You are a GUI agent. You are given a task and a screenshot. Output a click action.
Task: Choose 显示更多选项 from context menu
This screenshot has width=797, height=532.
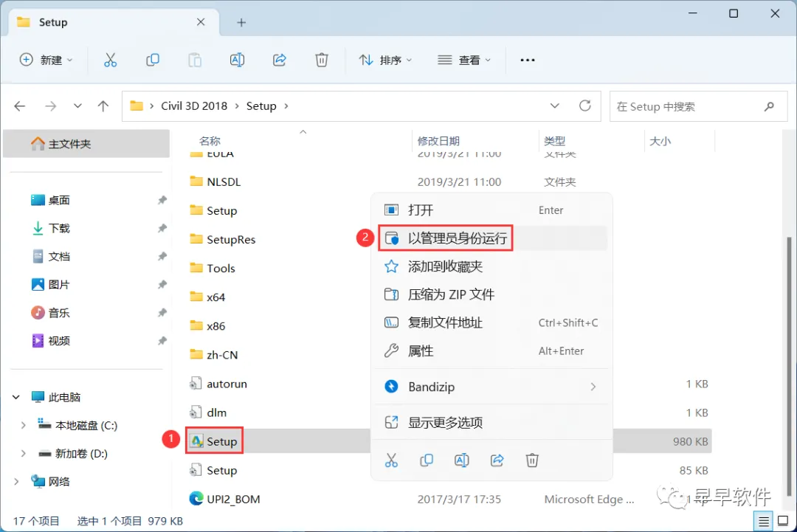tap(491, 422)
